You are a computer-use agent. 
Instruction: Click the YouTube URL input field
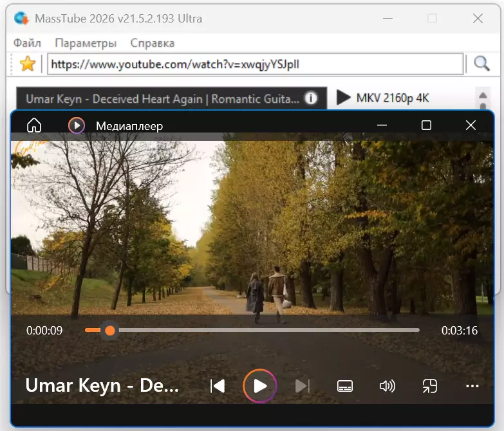(255, 64)
